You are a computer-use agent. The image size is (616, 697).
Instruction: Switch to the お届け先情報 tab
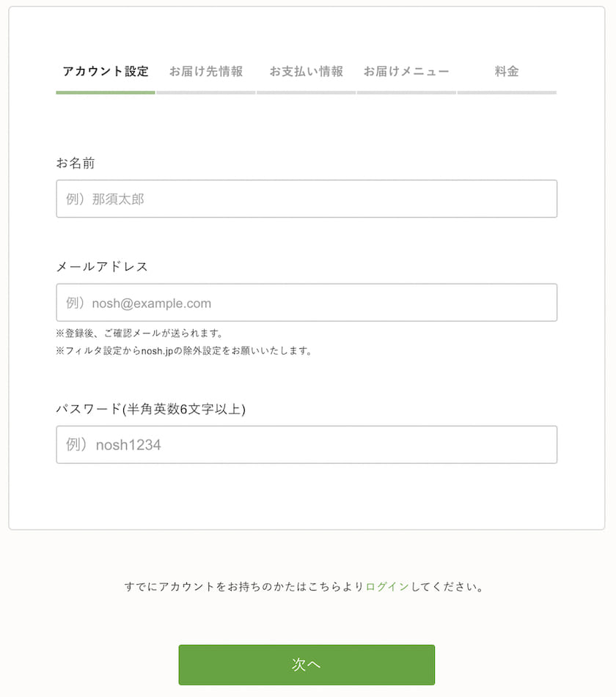[205, 71]
